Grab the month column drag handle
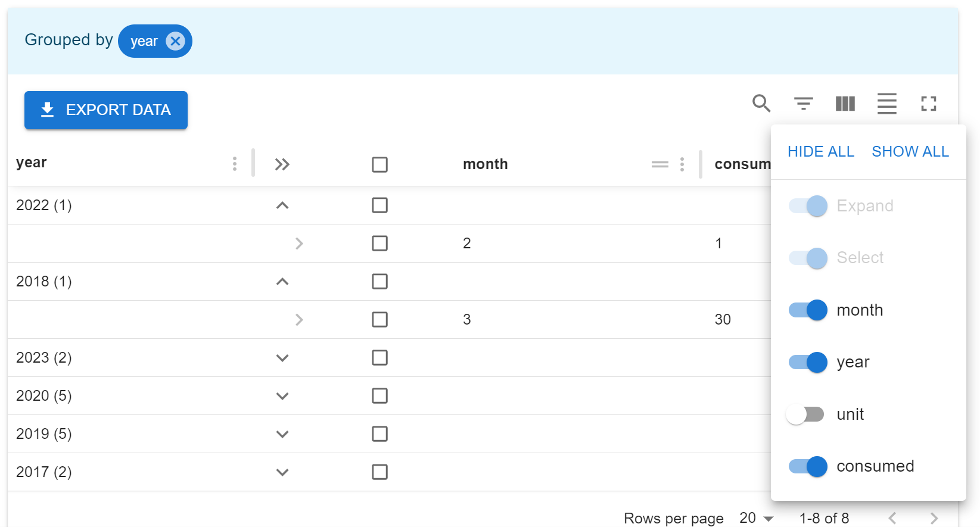Image resolution: width=980 pixels, height=527 pixels. pyautogui.click(x=660, y=164)
